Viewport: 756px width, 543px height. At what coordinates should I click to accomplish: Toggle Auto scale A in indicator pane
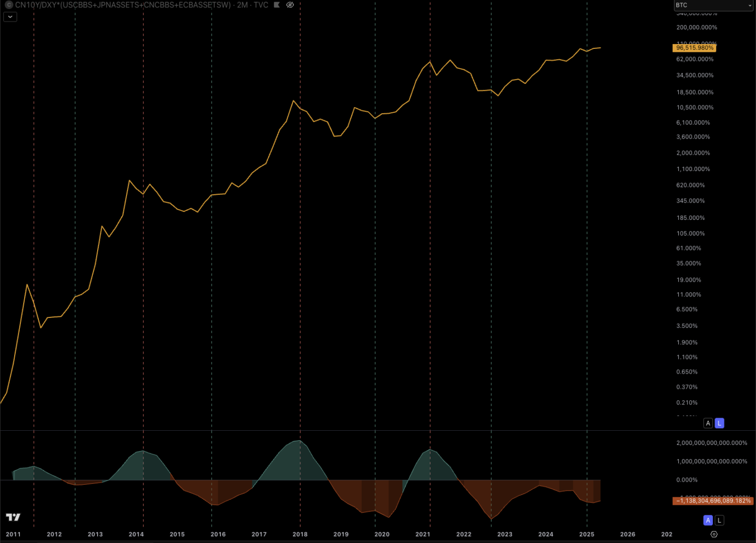coord(708,520)
